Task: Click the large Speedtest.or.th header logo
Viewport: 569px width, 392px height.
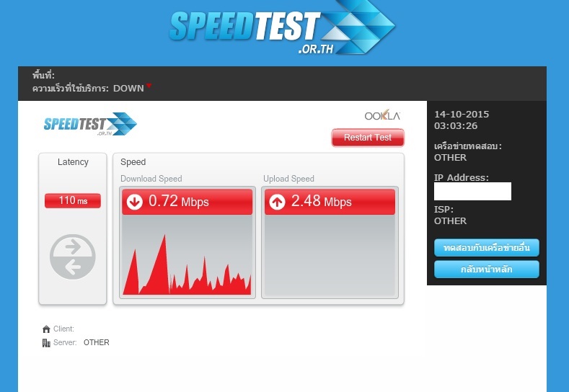Action: tap(282, 27)
